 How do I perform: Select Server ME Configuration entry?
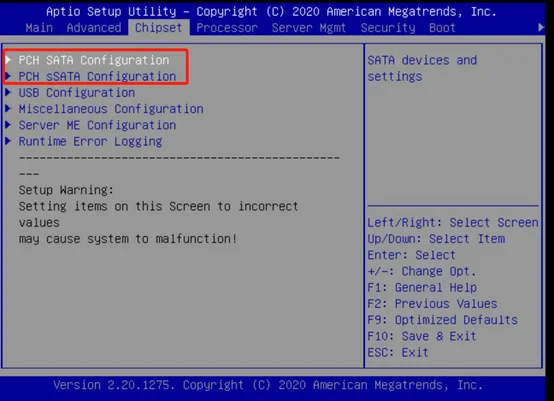(98, 125)
